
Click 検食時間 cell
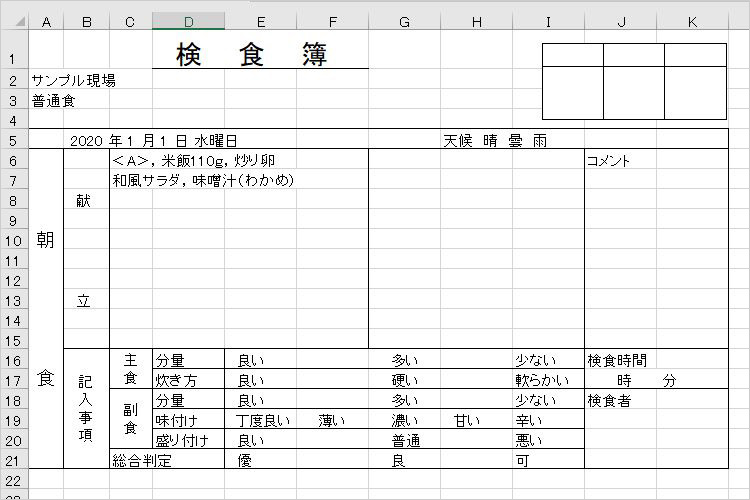click(617, 361)
